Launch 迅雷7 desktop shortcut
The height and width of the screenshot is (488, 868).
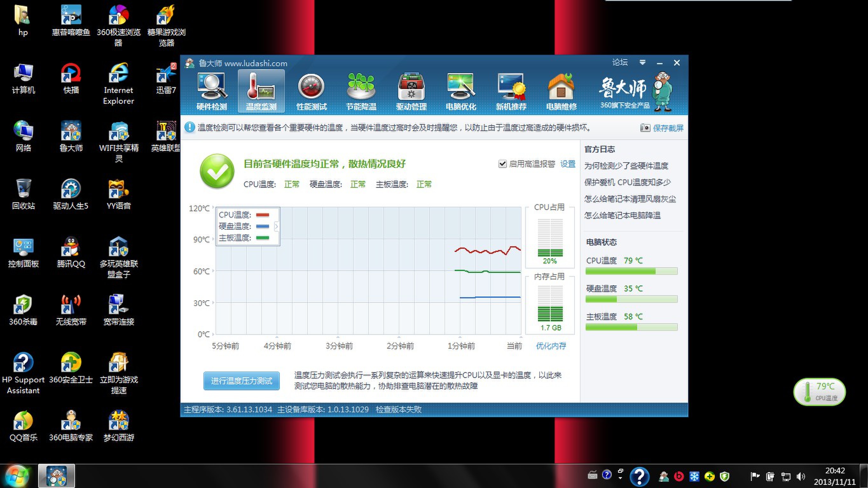pyautogui.click(x=166, y=79)
